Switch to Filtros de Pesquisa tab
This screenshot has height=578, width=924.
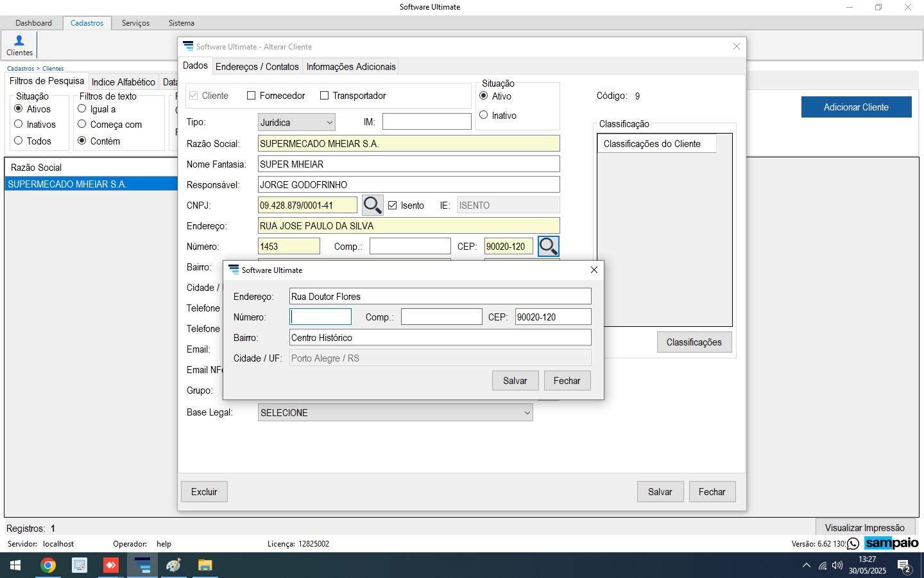click(x=46, y=81)
